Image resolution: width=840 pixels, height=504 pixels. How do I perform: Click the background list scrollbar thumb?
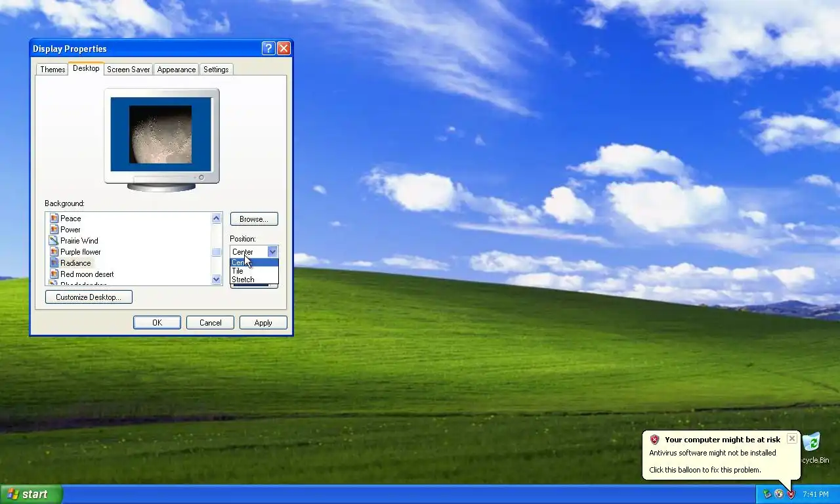tap(217, 253)
